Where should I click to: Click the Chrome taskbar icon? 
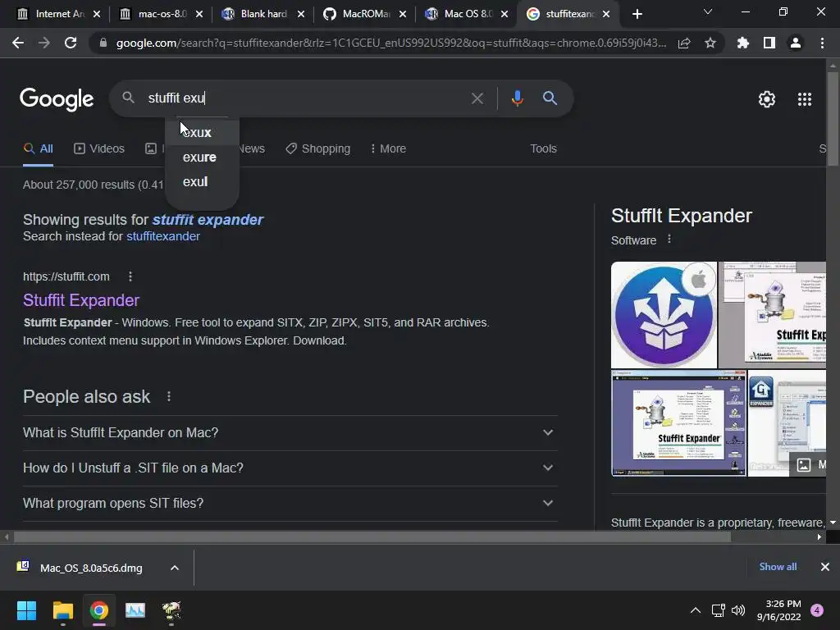click(99, 610)
